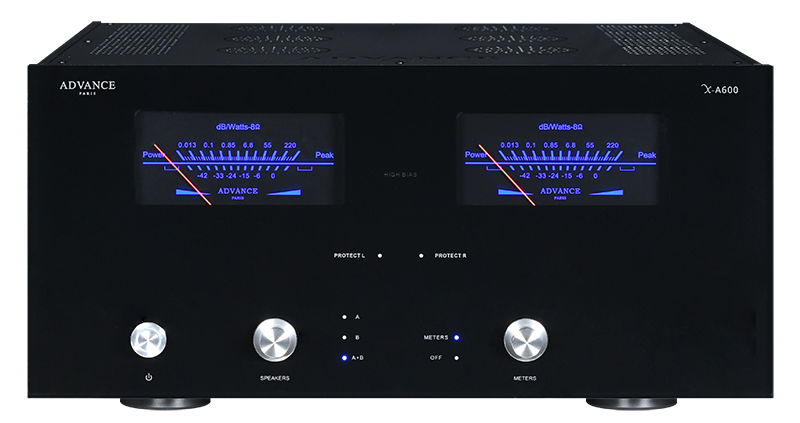Click the 0 dB mark on the right meter
800x423 pixels.
click(595, 176)
